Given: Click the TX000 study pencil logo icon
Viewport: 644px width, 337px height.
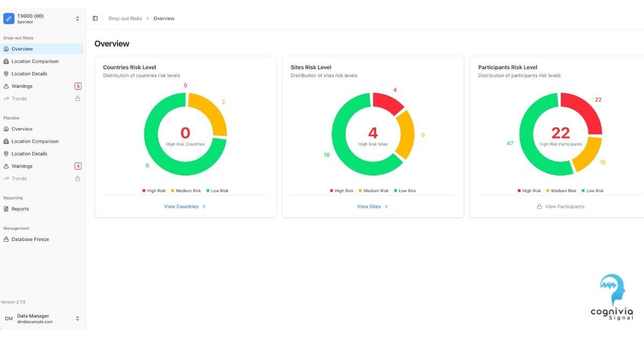Looking at the screenshot, I should (x=9, y=18).
